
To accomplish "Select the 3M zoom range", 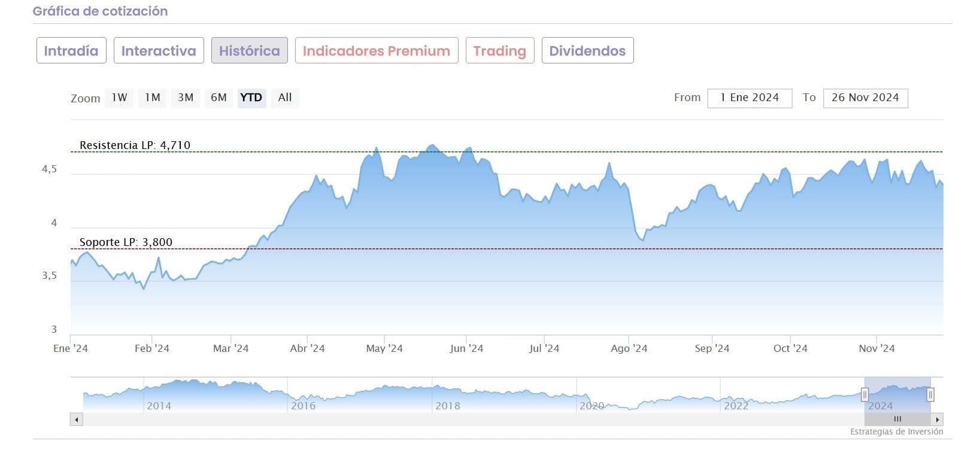I will (186, 98).
